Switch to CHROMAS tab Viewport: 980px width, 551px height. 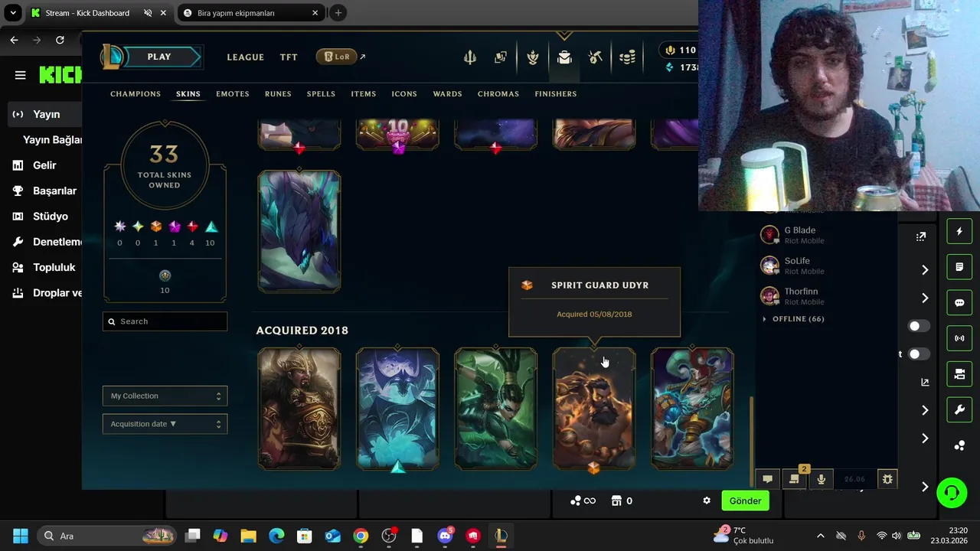pyautogui.click(x=498, y=93)
